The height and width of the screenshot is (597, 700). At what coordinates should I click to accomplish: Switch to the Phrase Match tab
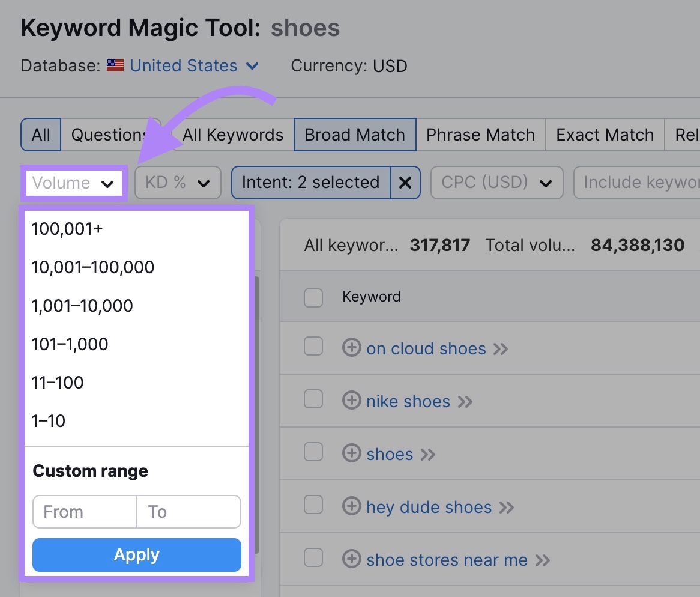pyautogui.click(x=480, y=135)
